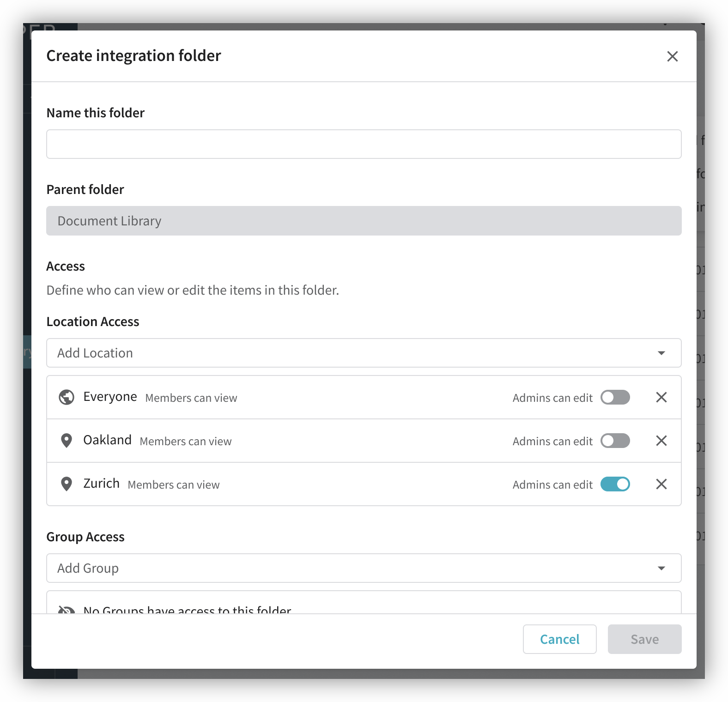Remove the Zurich location row
The width and height of the screenshot is (728, 702).
click(x=661, y=484)
